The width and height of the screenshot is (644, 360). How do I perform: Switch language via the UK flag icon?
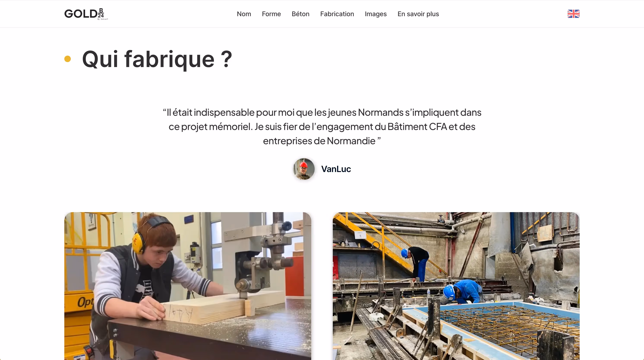click(573, 14)
